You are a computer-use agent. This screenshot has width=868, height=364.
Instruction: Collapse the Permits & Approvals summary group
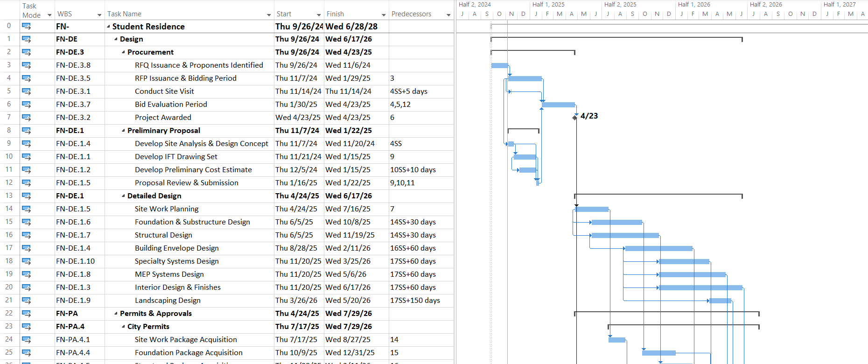point(116,314)
